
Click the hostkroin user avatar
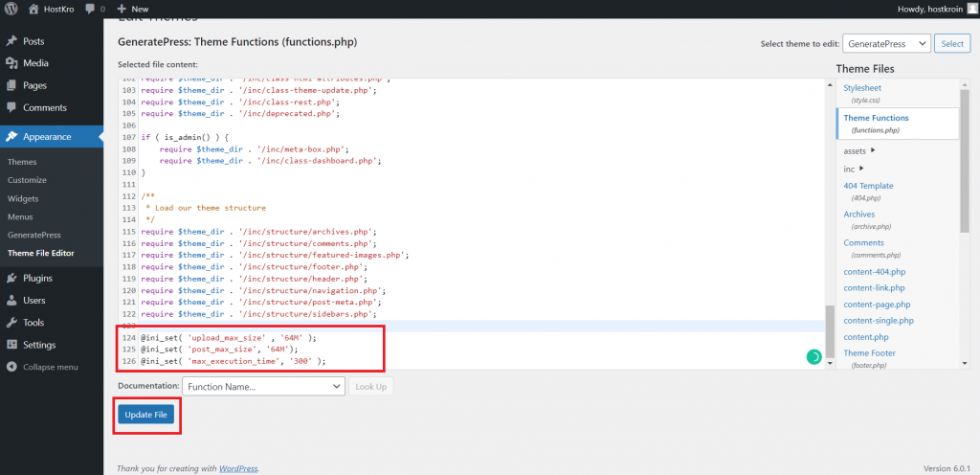tap(970, 9)
